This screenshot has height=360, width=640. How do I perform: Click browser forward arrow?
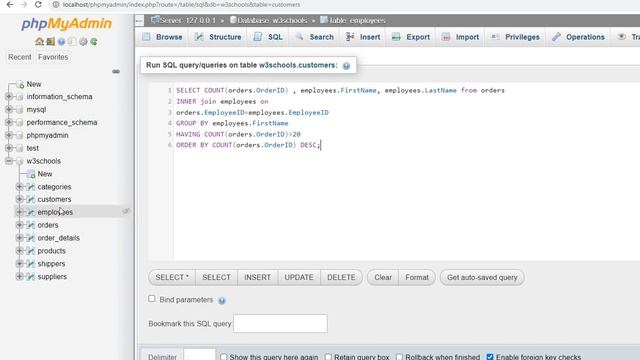point(24,4)
